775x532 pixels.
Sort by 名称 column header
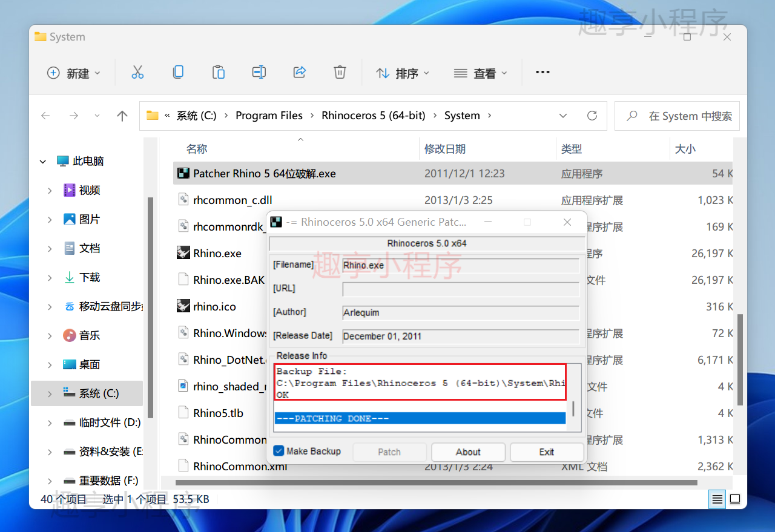[197, 149]
